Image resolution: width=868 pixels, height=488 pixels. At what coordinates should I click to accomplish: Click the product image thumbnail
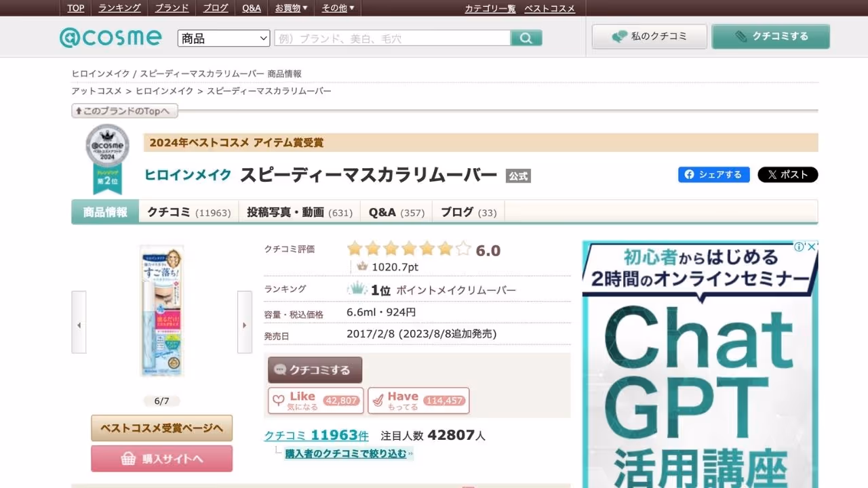161,310
